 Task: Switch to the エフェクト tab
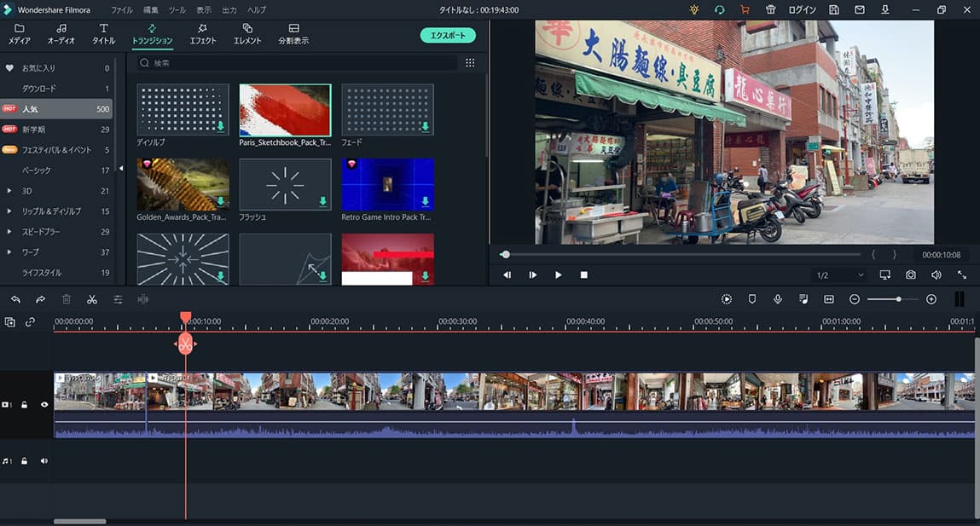pos(203,34)
